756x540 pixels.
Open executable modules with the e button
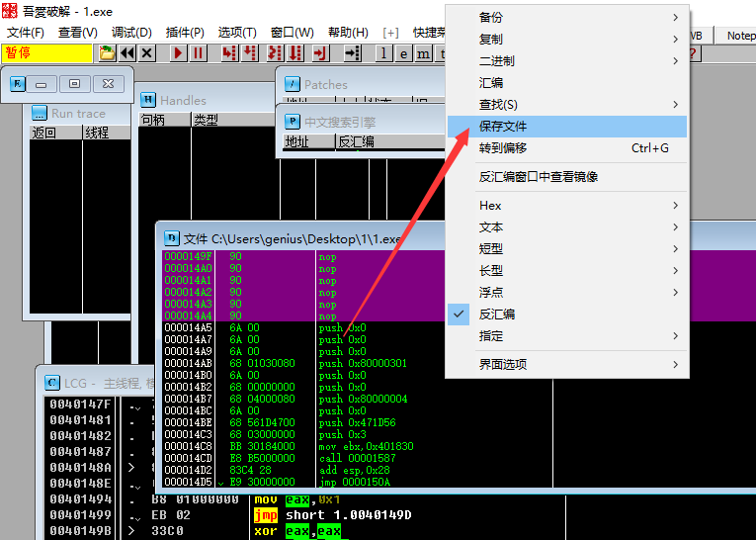(x=403, y=53)
